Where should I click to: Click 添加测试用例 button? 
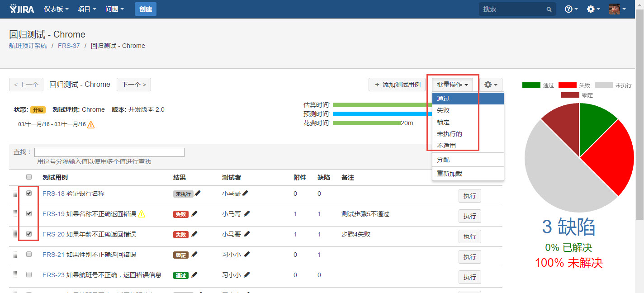tap(398, 85)
